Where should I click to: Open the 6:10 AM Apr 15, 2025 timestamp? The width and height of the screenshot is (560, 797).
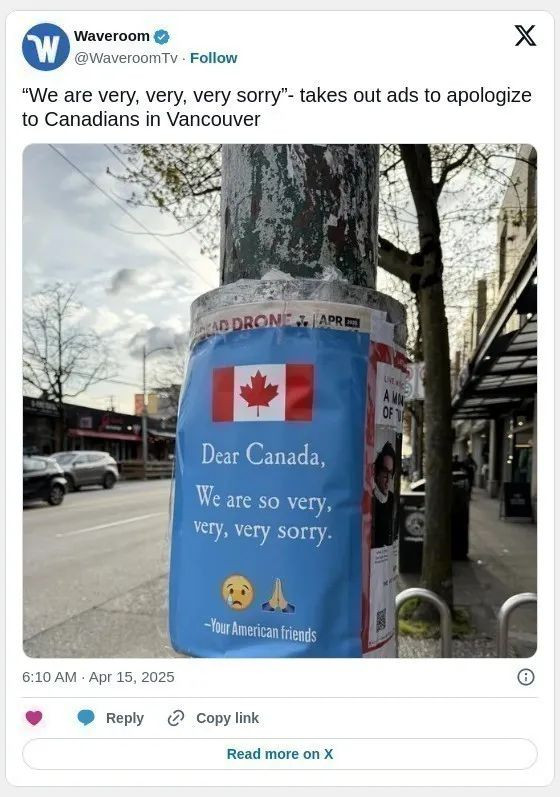point(98,677)
